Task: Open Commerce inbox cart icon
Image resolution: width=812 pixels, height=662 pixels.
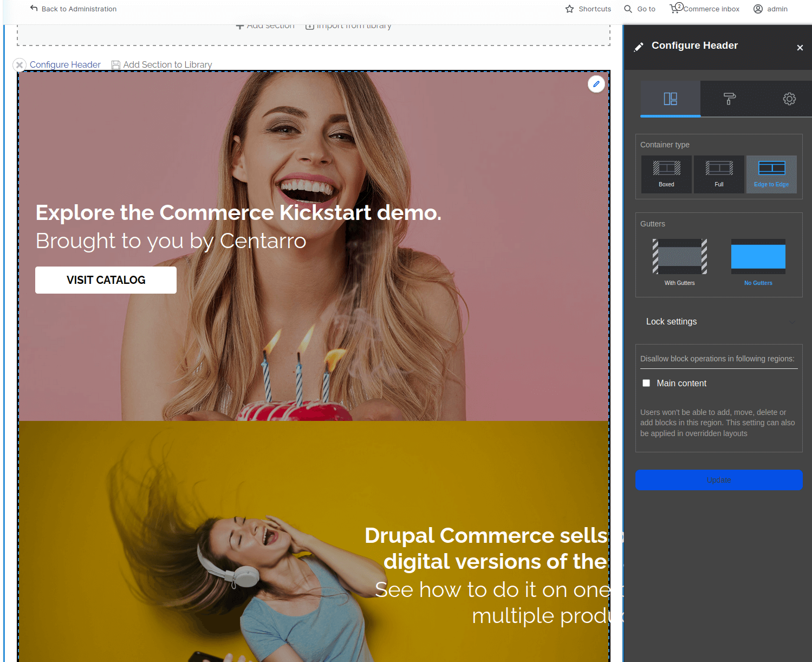Action: [674, 9]
